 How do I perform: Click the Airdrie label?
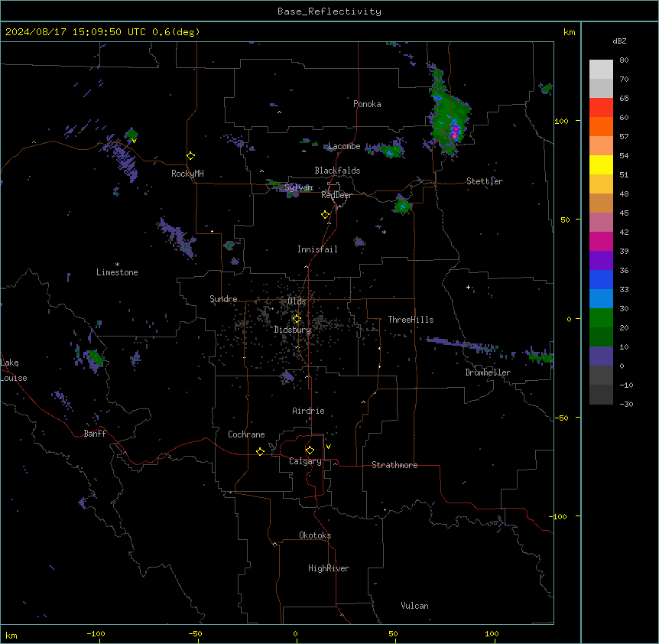point(309,411)
